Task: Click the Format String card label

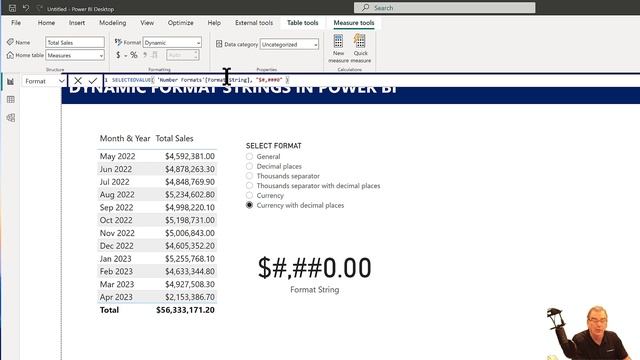Action: (315, 290)
